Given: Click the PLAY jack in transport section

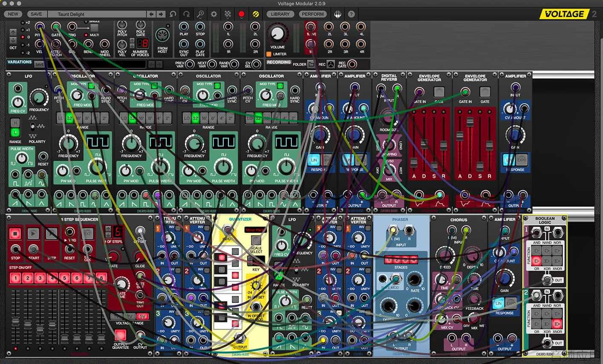Looking at the screenshot, I should 184,27.
